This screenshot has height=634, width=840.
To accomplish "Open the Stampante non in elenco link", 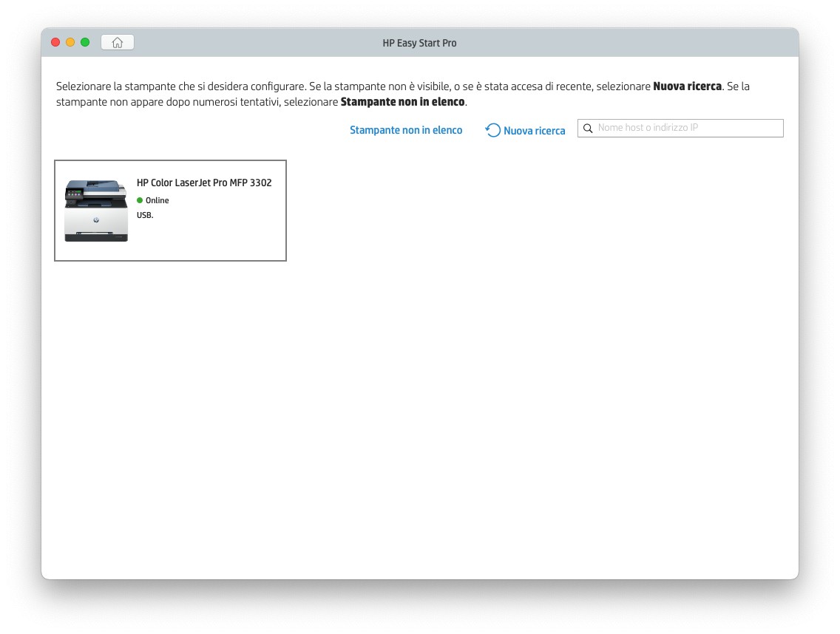I will click(405, 130).
